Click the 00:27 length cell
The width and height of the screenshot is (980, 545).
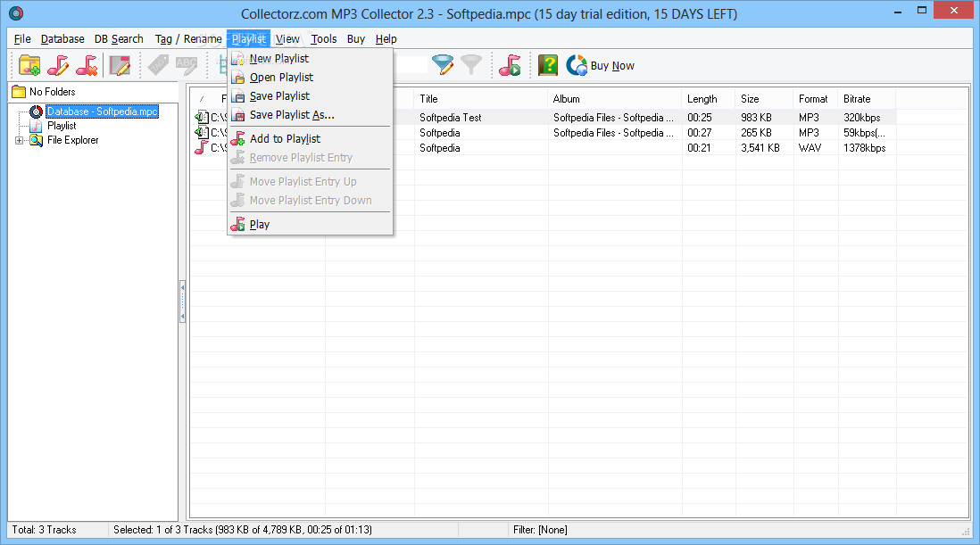click(x=700, y=132)
